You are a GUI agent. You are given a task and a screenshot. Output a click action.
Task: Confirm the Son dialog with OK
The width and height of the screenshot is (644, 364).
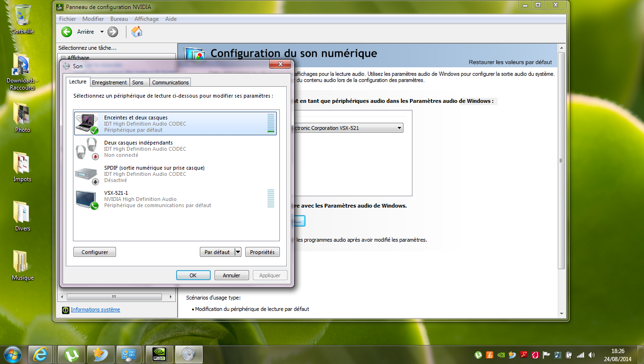(193, 275)
